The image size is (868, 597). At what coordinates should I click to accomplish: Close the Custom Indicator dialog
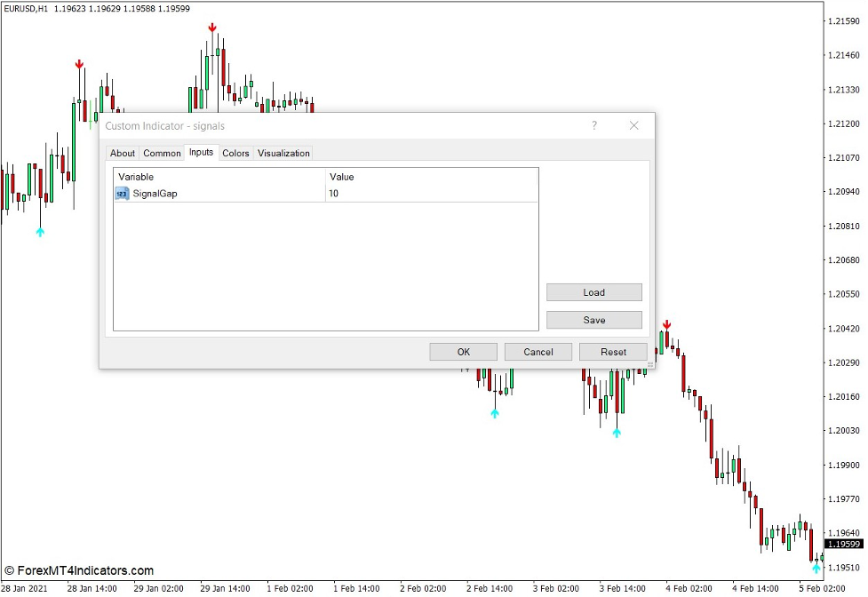(x=633, y=126)
